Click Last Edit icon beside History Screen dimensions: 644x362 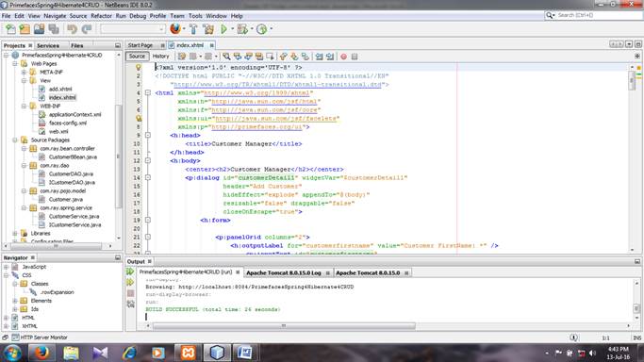point(182,57)
